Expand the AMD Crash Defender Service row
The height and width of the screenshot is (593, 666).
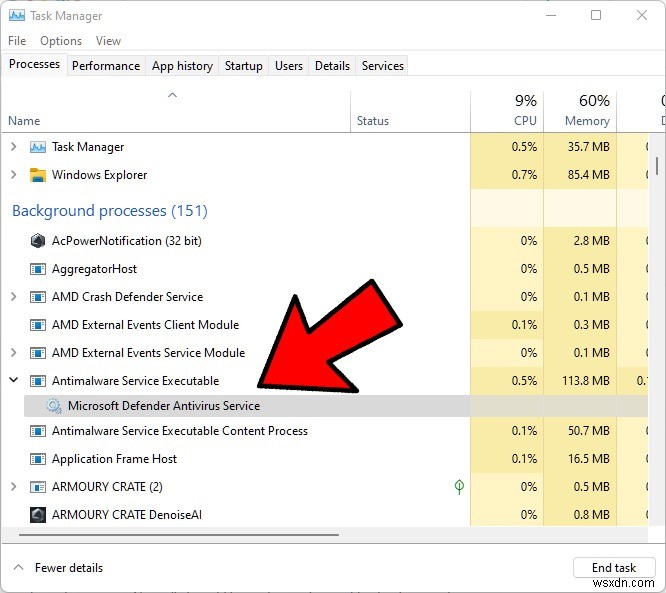point(14,297)
